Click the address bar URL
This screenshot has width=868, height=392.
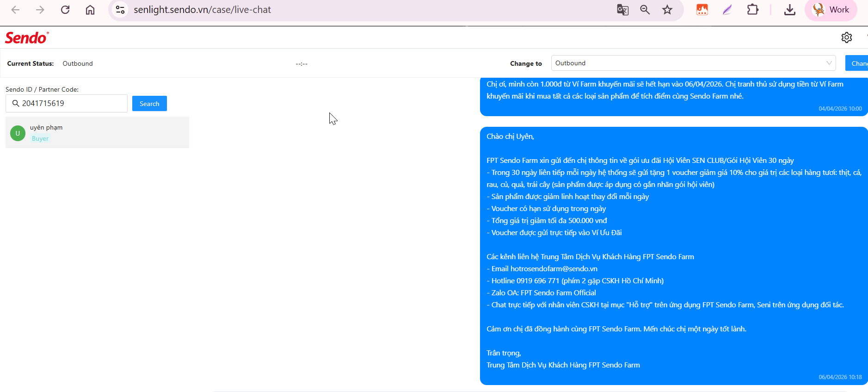coord(202,10)
